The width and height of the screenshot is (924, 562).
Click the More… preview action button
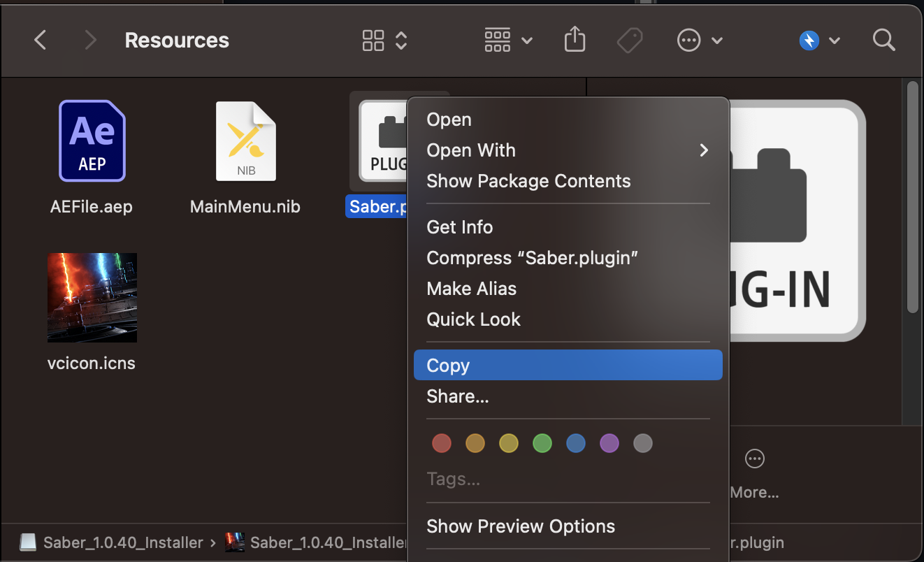click(x=754, y=475)
